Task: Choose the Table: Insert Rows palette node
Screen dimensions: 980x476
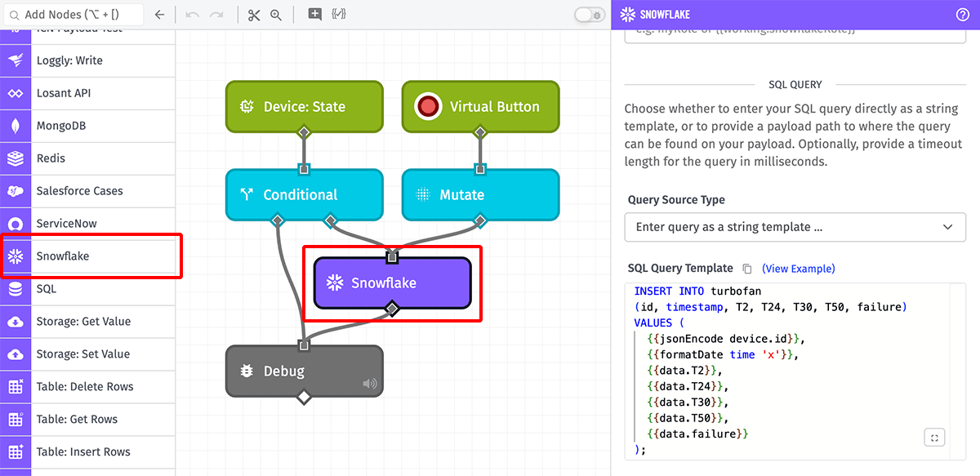Action: [87, 452]
